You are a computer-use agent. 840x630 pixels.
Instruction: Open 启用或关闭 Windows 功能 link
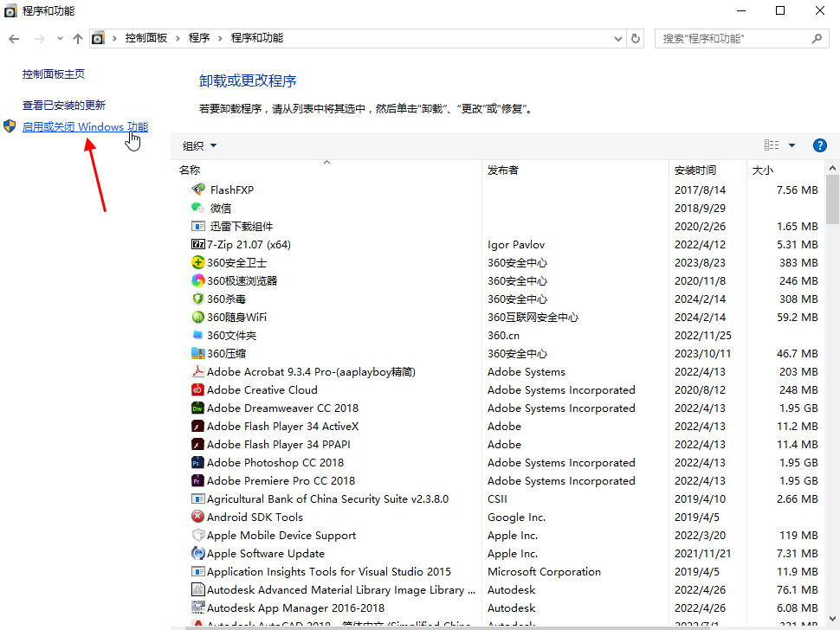85,127
